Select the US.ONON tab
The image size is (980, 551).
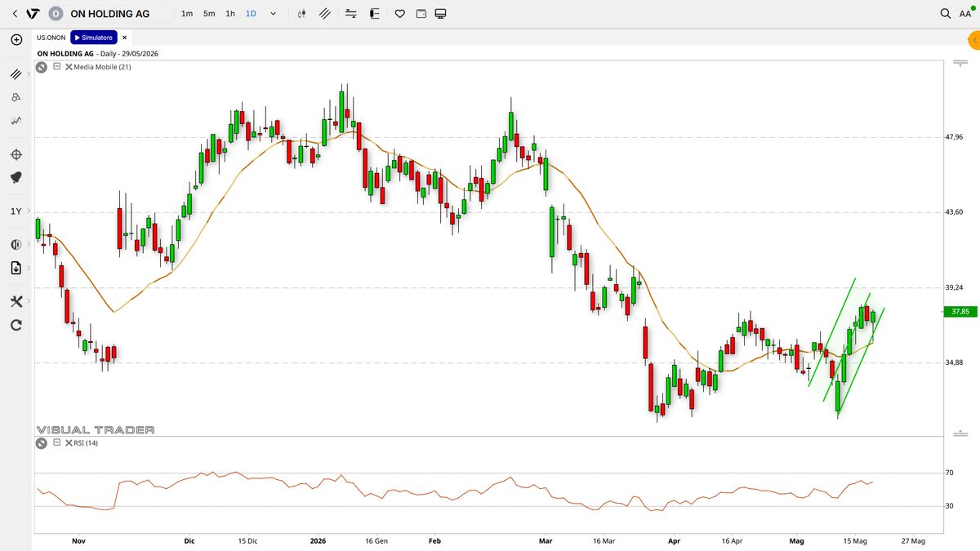pos(51,38)
